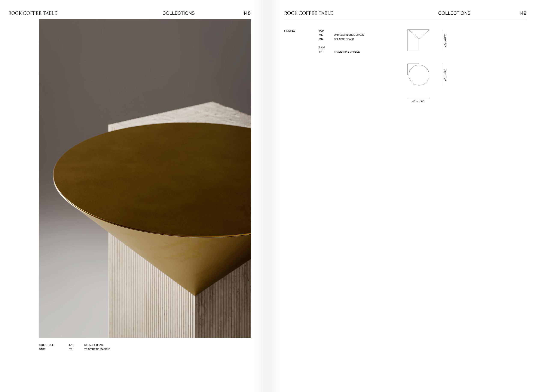Click the 'FINISHES' label
Screen dimensions: 535x392
click(290, 31)
